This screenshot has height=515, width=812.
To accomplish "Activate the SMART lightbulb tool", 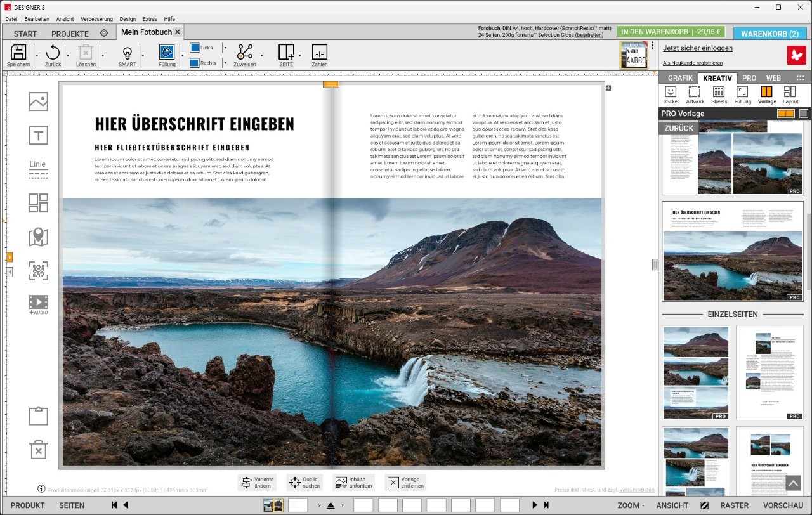I will (x=127, y=53).
